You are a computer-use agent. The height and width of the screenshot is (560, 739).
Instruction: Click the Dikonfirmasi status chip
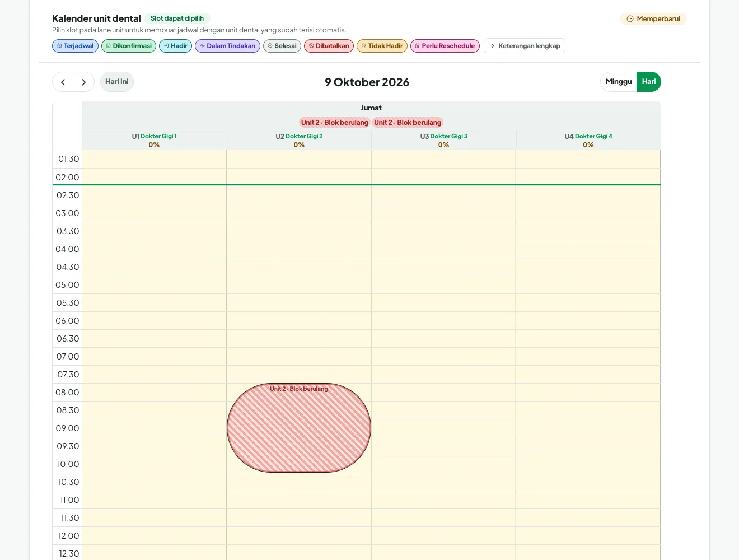point(128,46)
